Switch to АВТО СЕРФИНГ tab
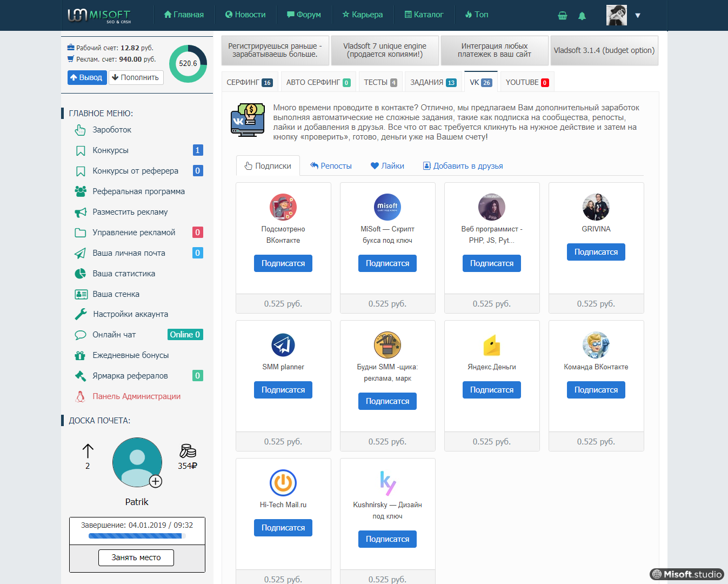 (x=318, y=82)
